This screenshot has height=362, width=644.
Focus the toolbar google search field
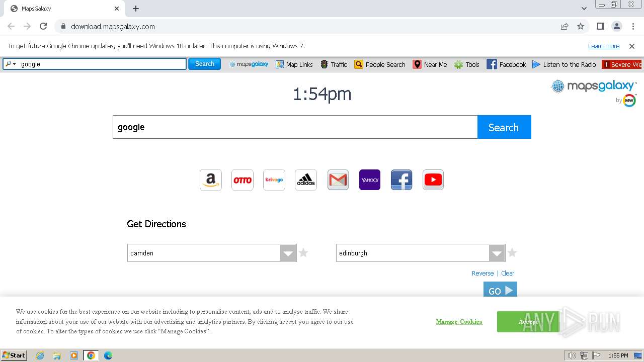point(103,64)
